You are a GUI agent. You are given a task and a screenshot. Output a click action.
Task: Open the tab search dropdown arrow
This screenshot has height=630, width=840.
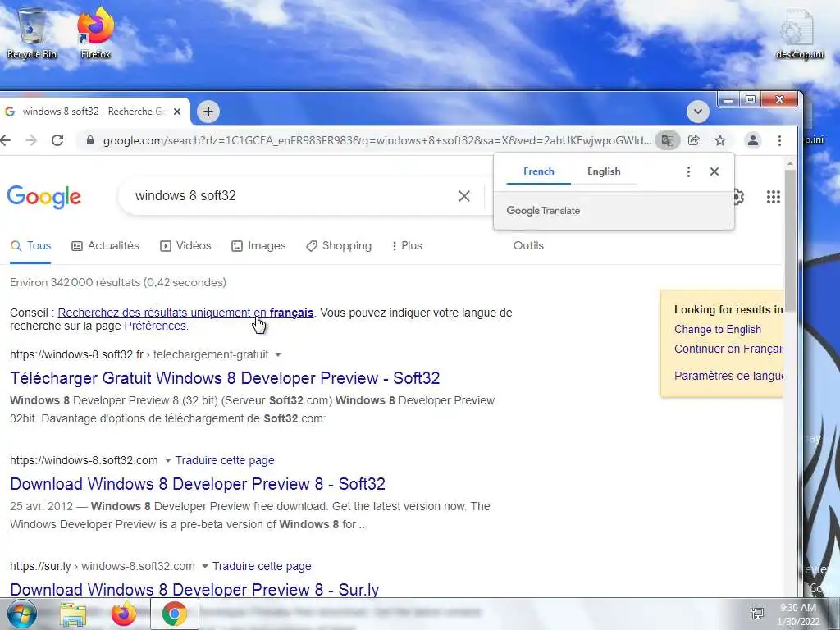(x=697, y=112)
